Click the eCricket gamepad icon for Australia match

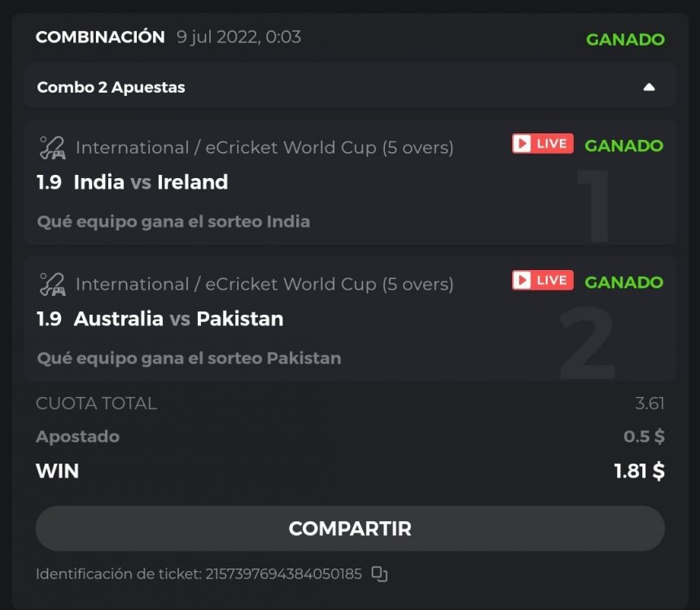[52, 285]
